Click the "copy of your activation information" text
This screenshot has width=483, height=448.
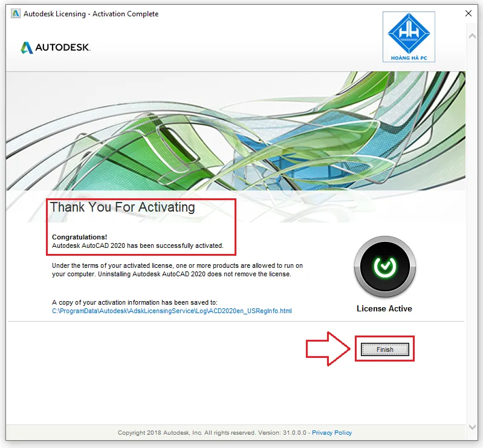point(134,302)
